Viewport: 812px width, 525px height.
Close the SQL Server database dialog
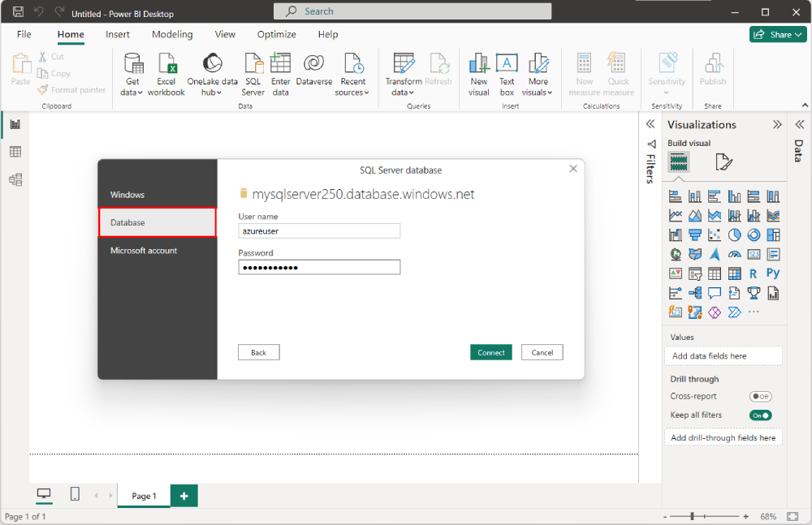pyautogui.click(x=573, y=168)
